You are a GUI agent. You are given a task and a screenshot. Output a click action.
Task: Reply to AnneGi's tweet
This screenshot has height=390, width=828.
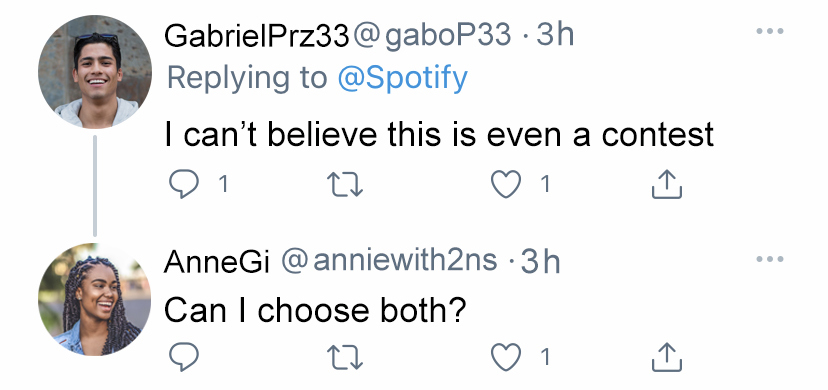click(x=184, y=357)
